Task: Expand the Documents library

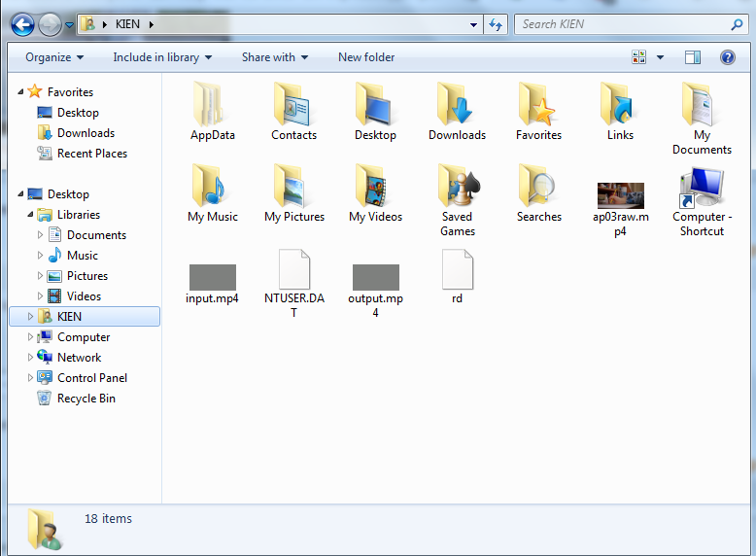Action: [40, 235]
